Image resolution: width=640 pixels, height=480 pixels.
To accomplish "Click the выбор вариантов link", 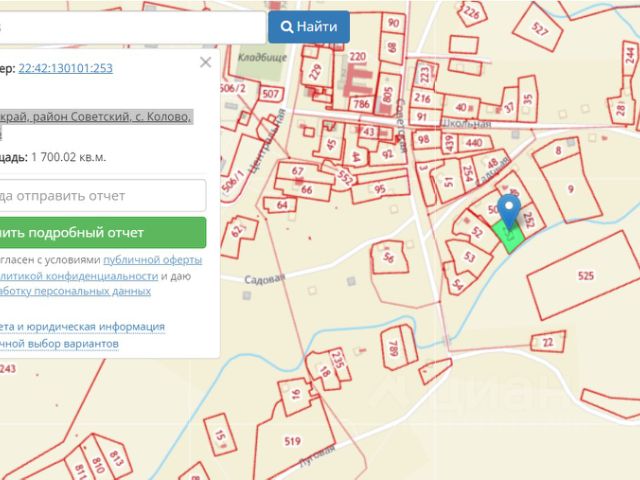I will tap(60, 343).
